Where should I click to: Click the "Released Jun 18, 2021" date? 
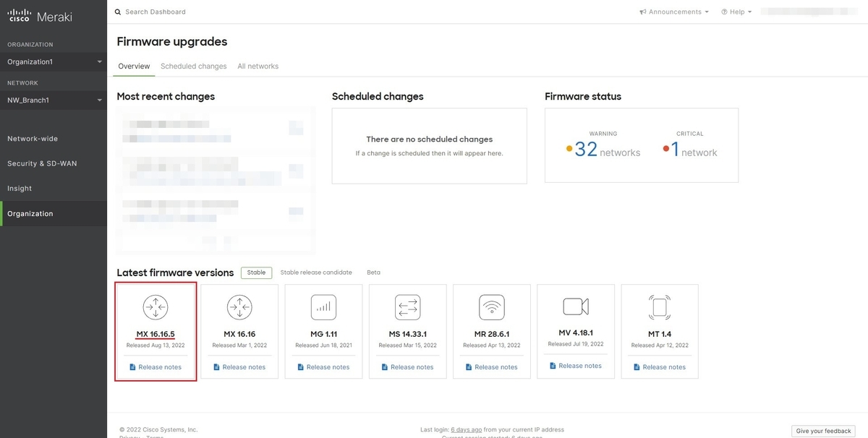coord(323,345)
